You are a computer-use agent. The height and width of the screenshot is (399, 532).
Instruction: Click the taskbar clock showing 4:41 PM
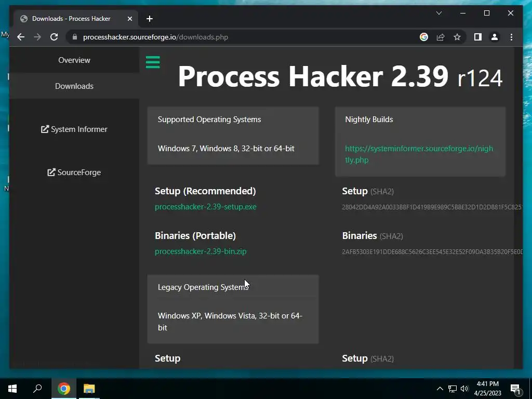(x=487, y=389)
